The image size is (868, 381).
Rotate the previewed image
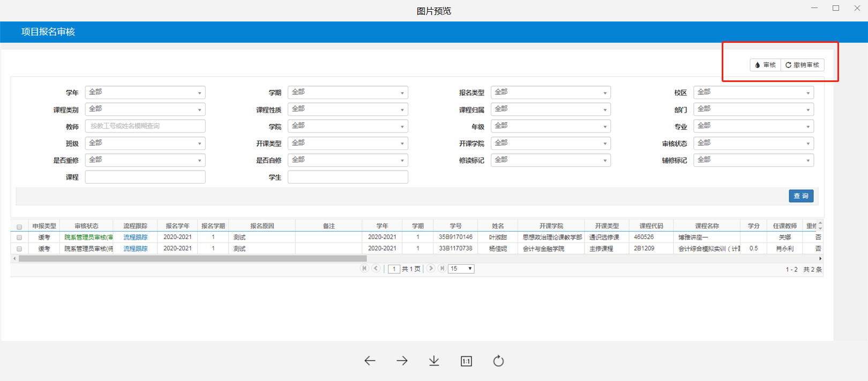click(x=498, y=361)
